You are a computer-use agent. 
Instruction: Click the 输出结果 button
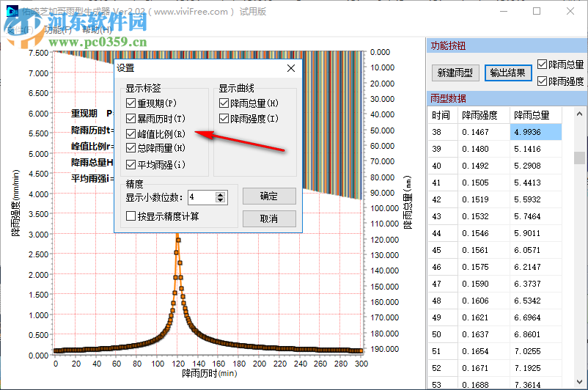[508, 73]
